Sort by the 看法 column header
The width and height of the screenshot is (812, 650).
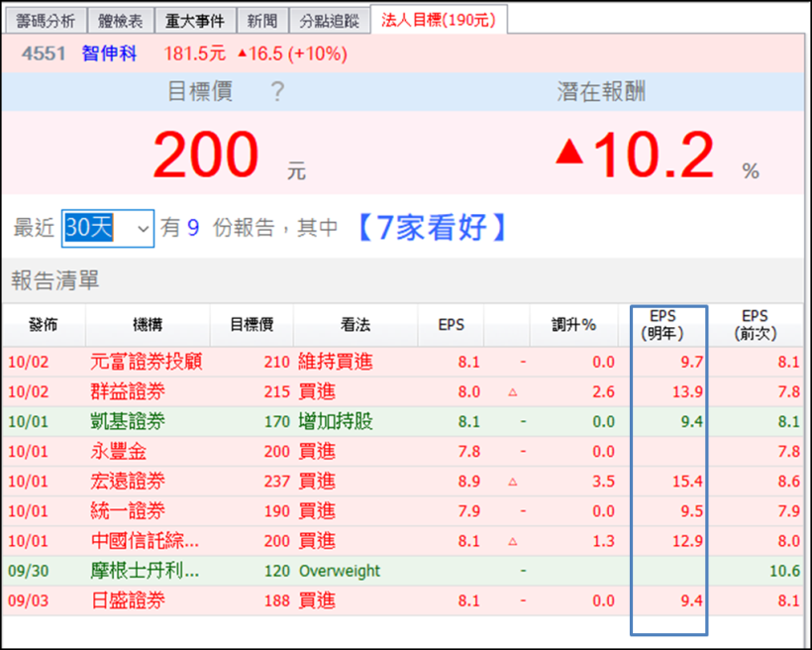(355, 325)
